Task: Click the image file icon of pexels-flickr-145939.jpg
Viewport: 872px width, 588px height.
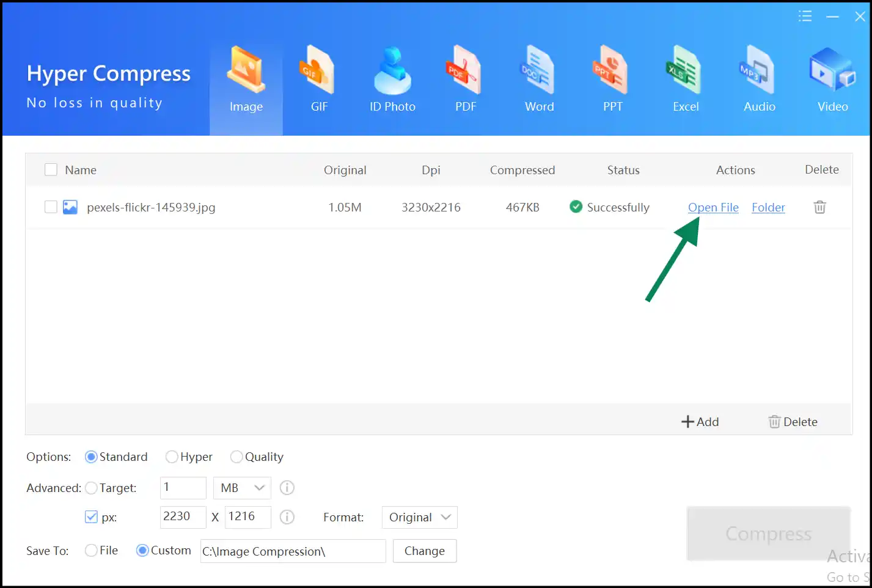Action: click(70, 207)
